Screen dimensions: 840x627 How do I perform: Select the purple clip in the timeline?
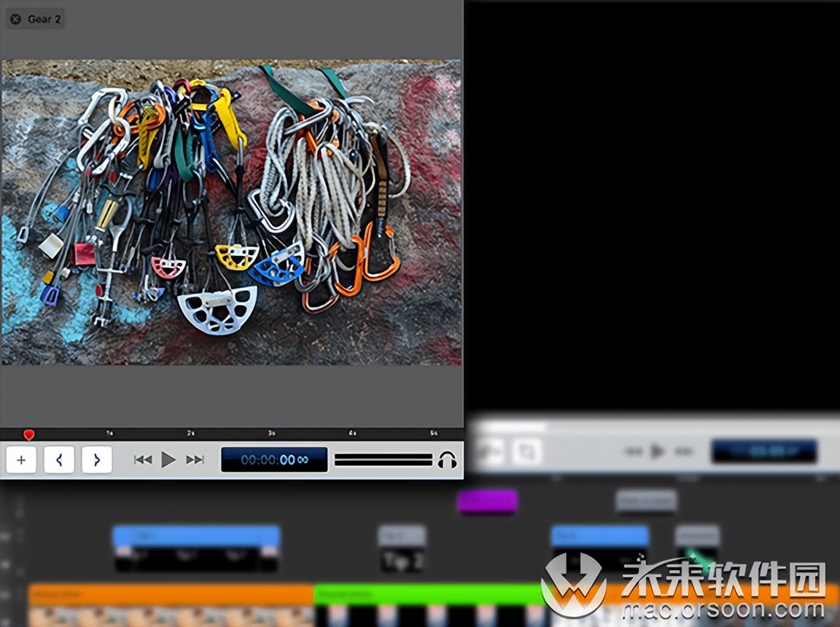488,502
